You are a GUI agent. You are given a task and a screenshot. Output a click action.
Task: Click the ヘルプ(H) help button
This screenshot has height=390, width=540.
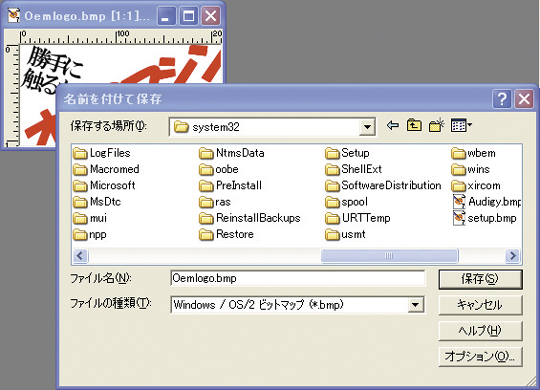pyautogui.click(x=480, y=331)
